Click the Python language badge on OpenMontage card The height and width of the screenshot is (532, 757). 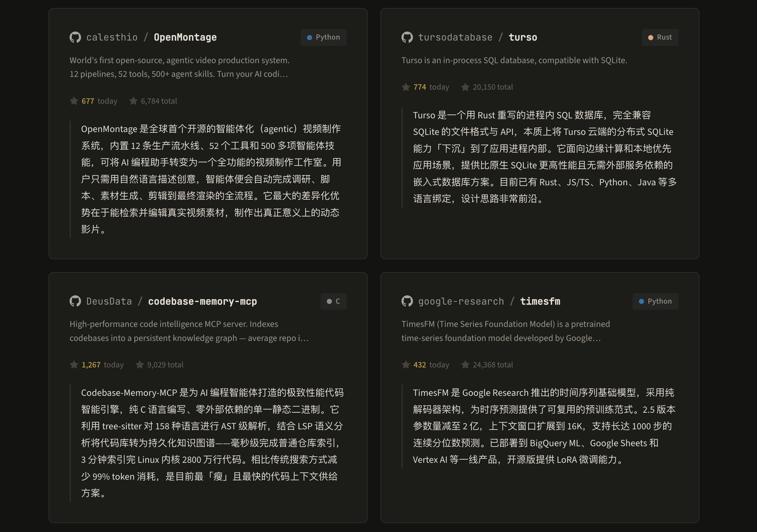click(323, 37)
